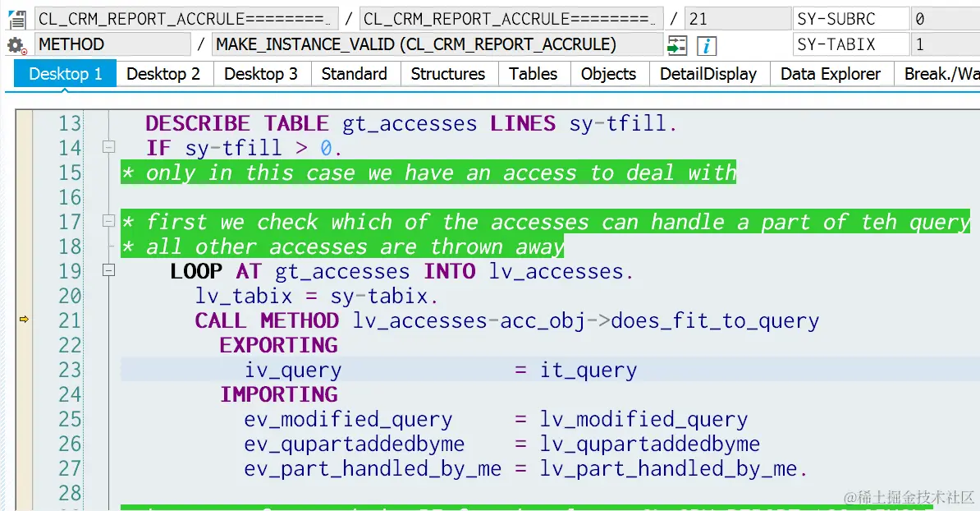Collapse the IF sy-tfill block at line 14
The image size is (980, 511).
coord(108,148)
